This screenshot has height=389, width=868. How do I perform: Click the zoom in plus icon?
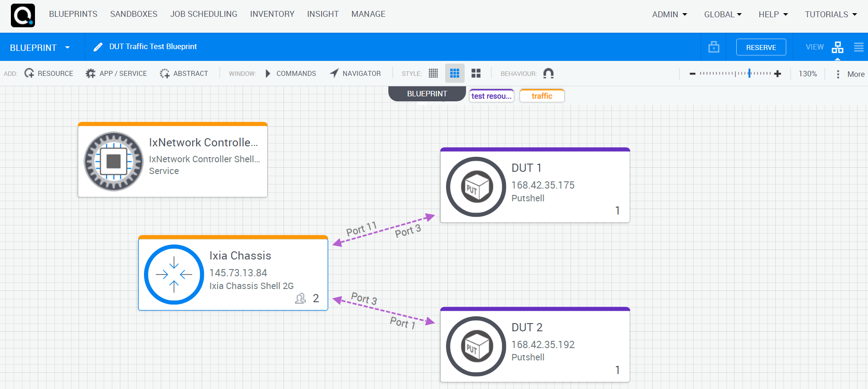click(778, 74)
